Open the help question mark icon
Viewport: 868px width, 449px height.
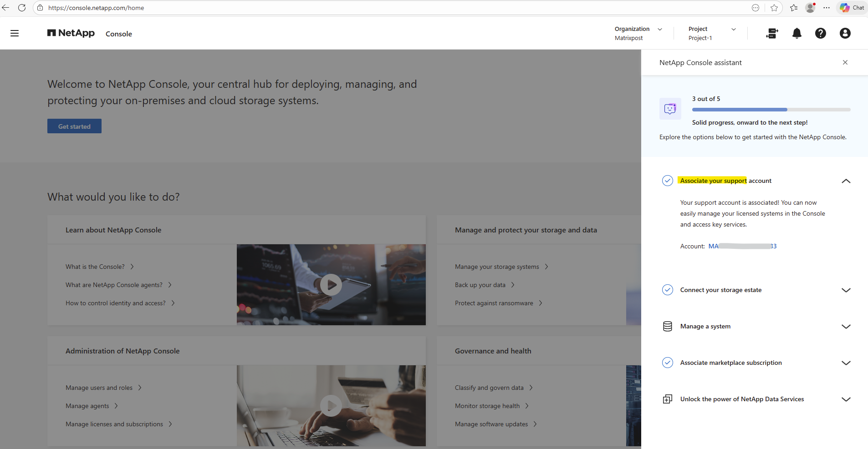tap(821, 33)
